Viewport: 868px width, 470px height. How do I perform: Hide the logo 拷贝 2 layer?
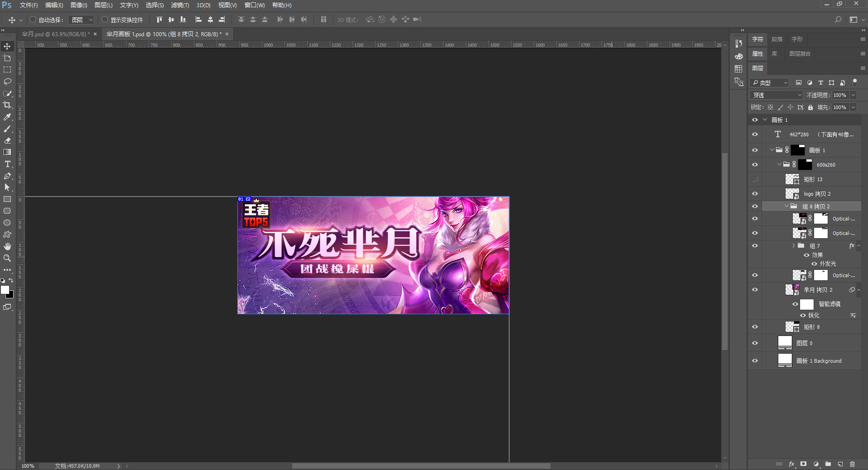coord(755,194)
